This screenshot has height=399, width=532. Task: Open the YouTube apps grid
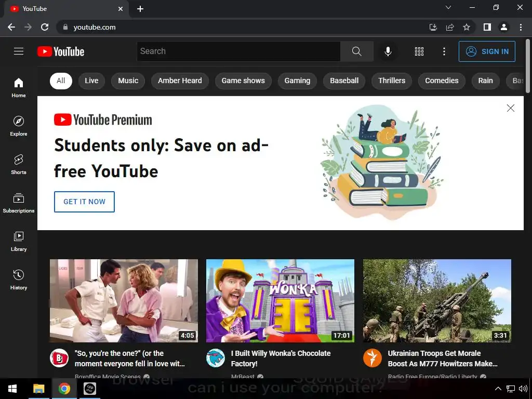click(x=419, y=51)
